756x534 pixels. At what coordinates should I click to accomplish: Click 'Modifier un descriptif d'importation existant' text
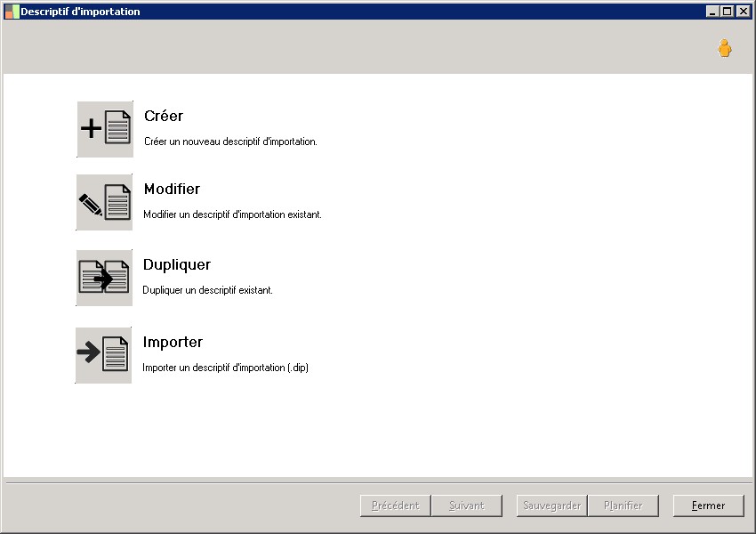point(232,214)
